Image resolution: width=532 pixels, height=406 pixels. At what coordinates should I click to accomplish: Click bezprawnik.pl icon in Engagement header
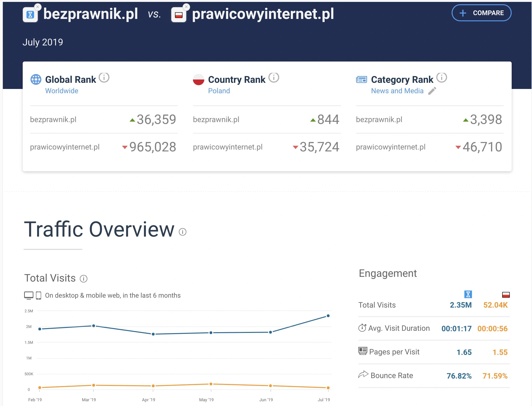tap(468, 294)
